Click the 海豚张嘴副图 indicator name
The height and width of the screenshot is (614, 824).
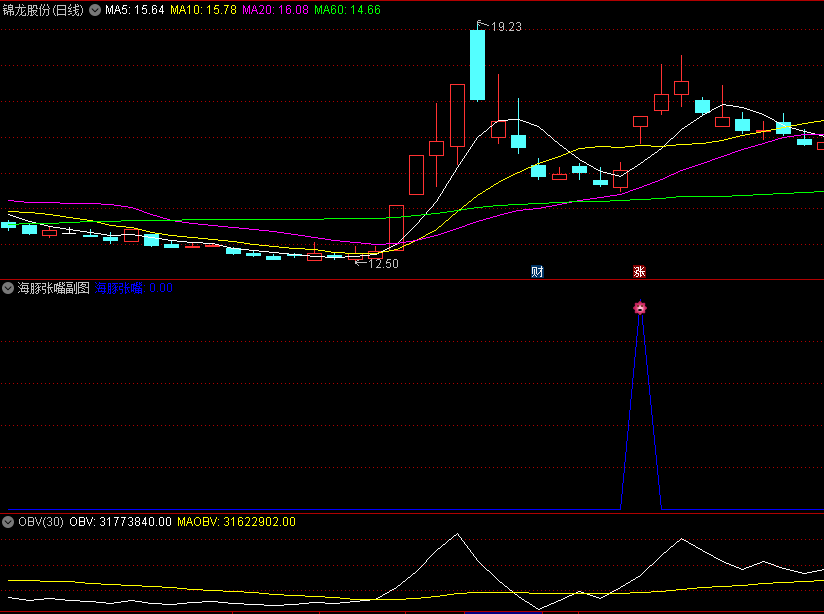54,288
